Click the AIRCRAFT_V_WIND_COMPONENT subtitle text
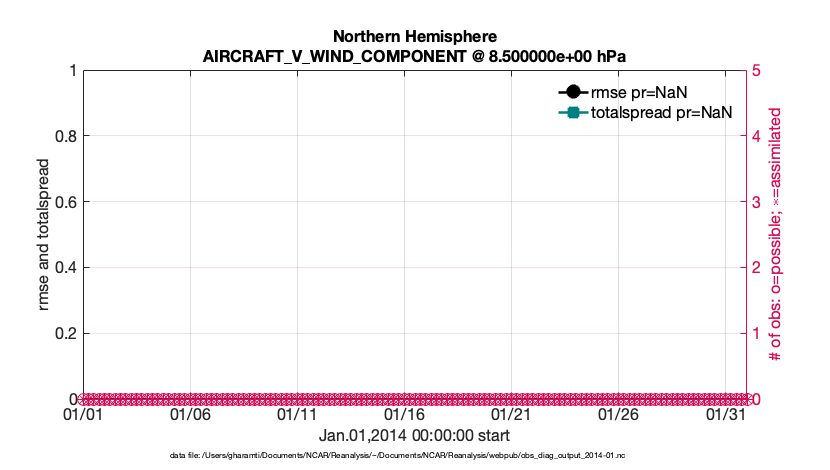The width and height of the screenshot is (830, 470). (414, 56)
